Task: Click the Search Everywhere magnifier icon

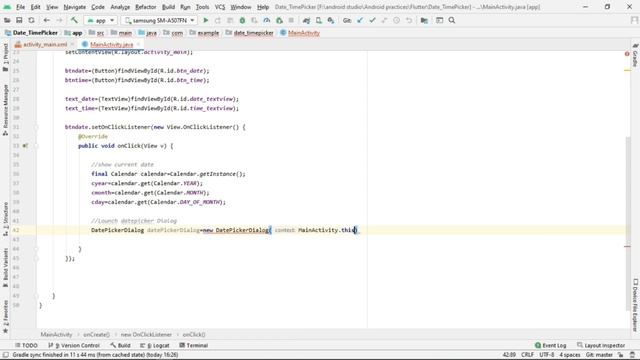Action: [452, 20]
